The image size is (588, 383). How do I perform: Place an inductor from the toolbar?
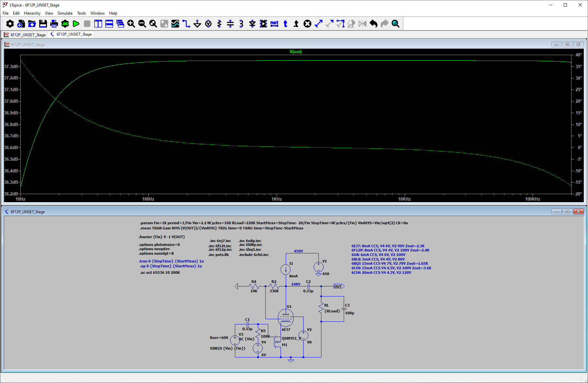[x=241, y=24]
